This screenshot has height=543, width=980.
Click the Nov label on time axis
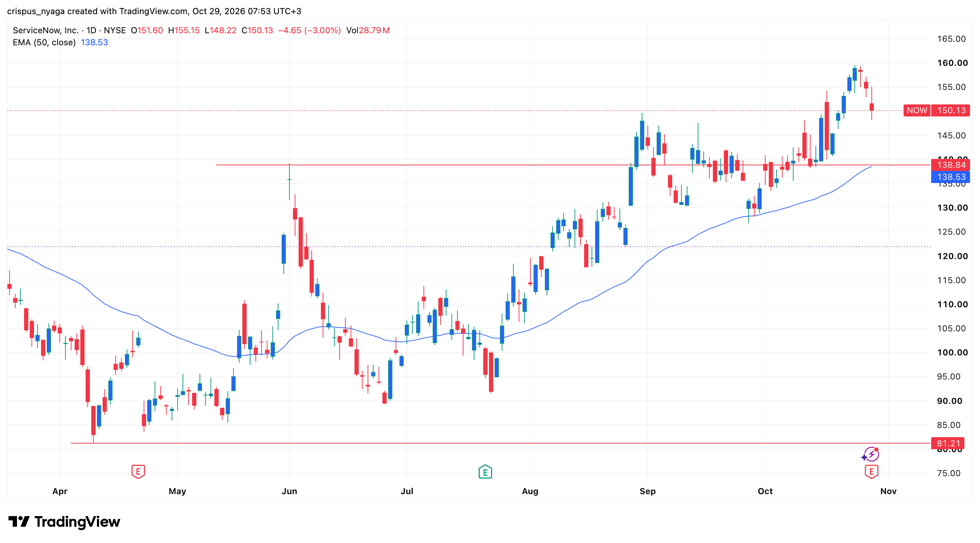point(888,491)
